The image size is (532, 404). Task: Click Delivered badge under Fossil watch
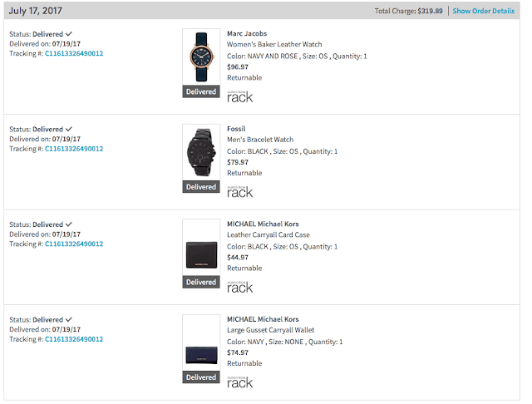(201, 187)
